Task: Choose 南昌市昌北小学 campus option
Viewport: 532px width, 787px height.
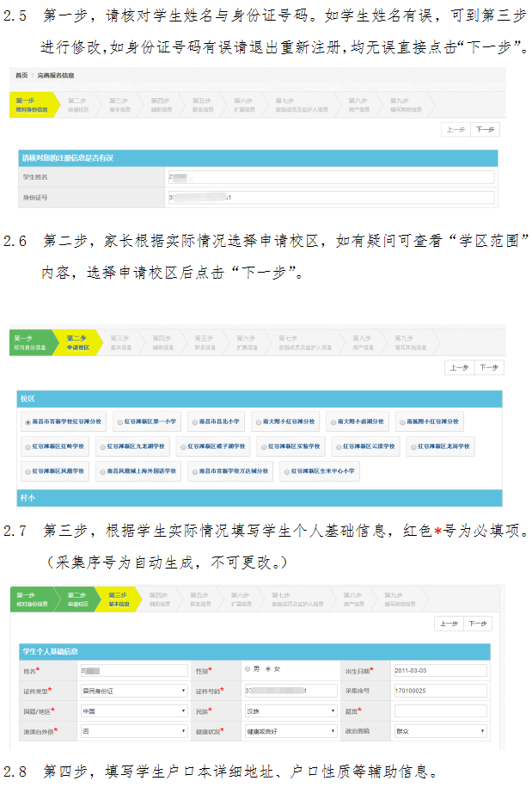Action: click(195, 422)
